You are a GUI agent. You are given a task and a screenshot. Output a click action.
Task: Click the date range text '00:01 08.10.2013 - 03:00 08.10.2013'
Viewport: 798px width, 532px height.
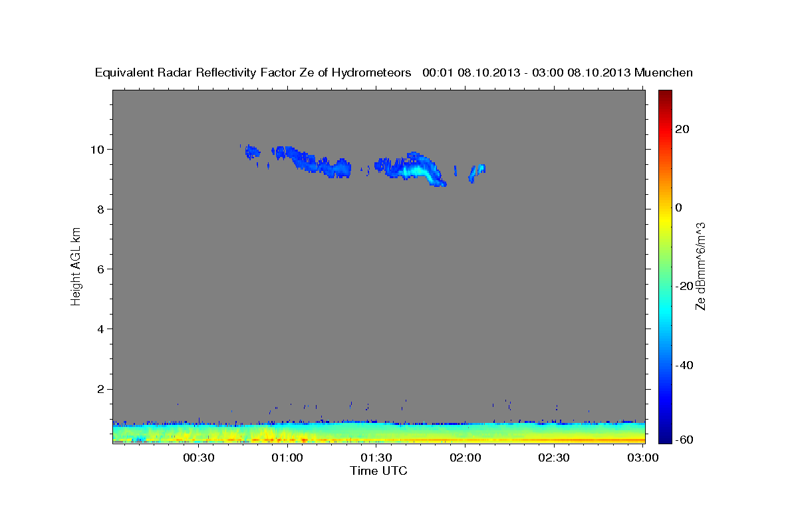(x=527, y=72)
